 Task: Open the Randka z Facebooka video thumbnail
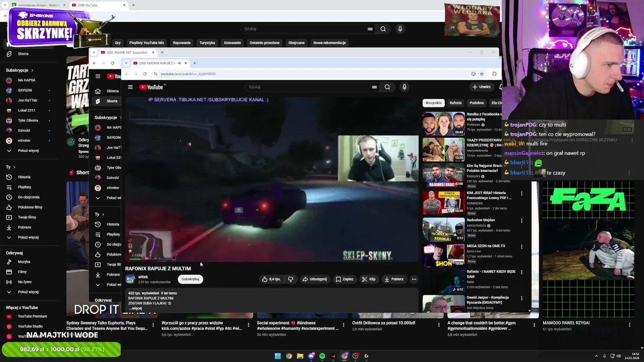click(443, 124)
